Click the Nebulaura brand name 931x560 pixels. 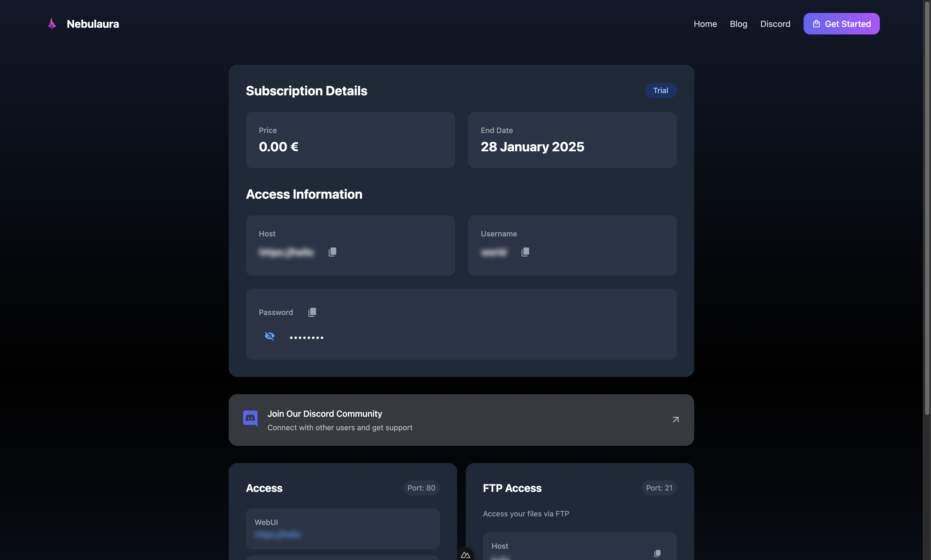point(93,24)
